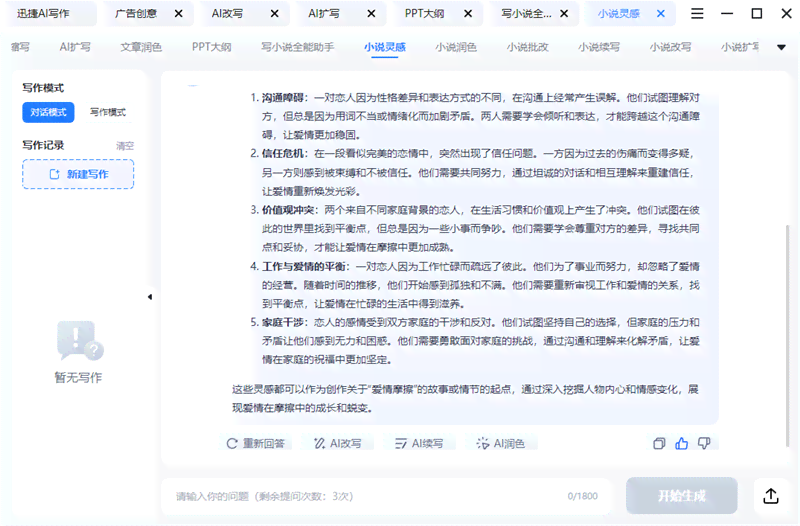Copy the AI response text
The width and height of the screenshot is (800, 526).
click(x=659, y=443)
